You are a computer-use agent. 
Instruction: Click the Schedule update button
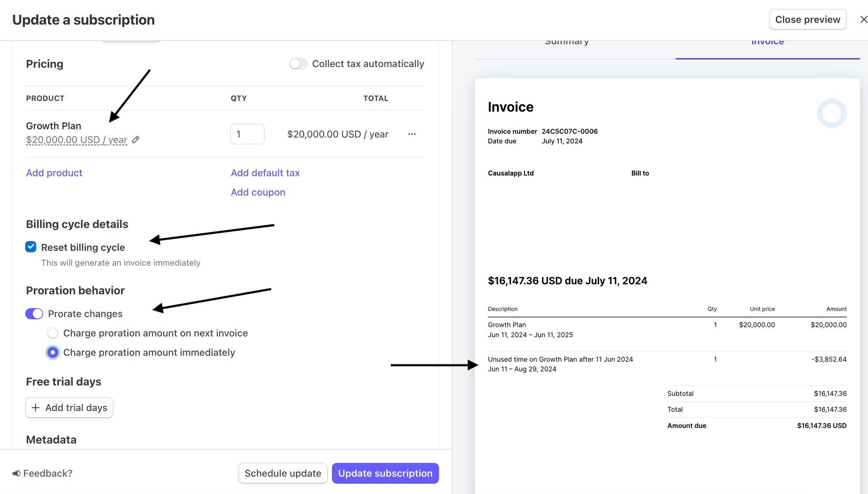coord(283,473)
